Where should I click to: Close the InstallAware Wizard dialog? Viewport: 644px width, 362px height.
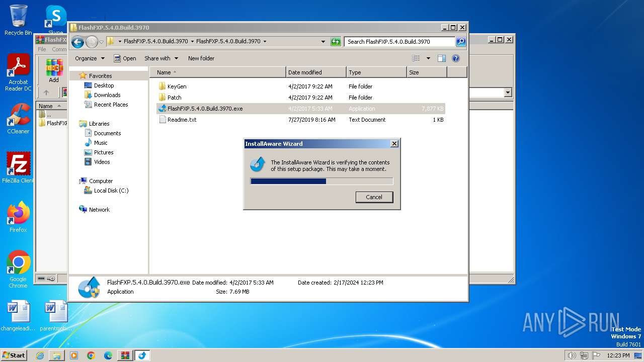tap(394, 144)
